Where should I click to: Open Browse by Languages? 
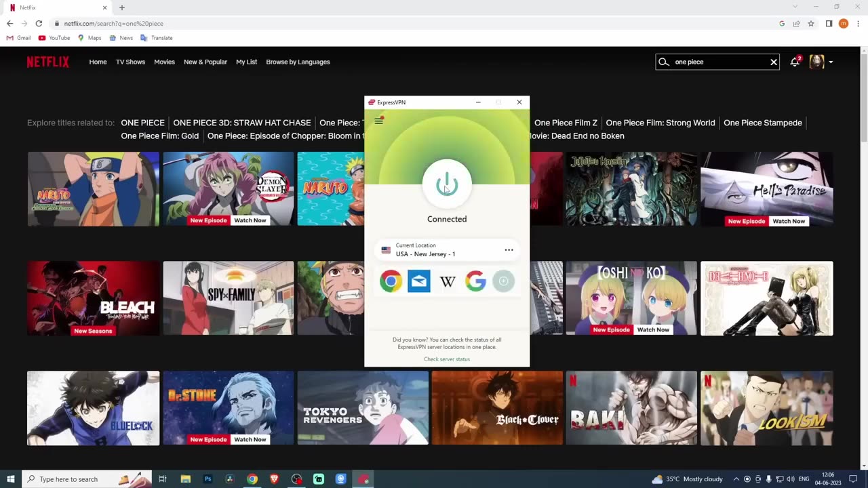[298, 62]
